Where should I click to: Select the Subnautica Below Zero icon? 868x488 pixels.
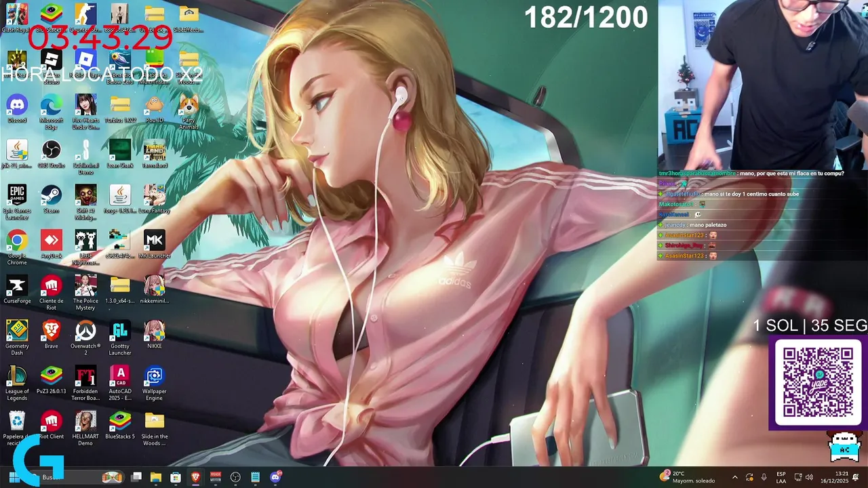120,66
